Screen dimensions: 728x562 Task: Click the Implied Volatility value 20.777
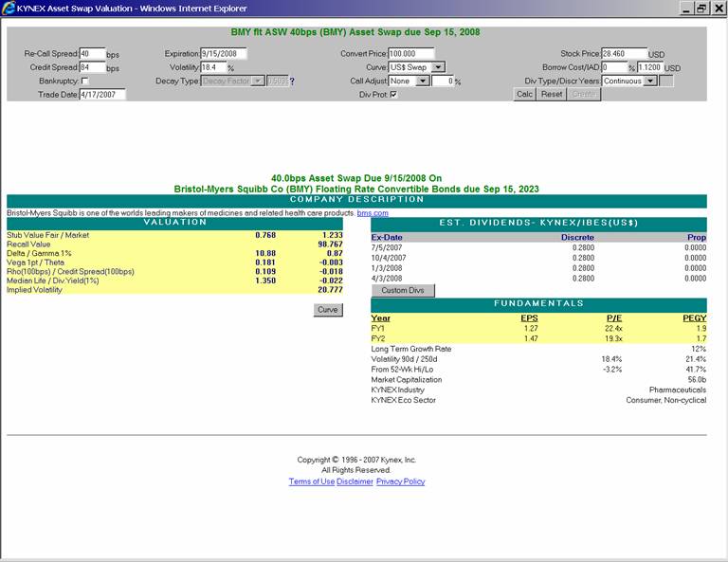click(330, 290)
